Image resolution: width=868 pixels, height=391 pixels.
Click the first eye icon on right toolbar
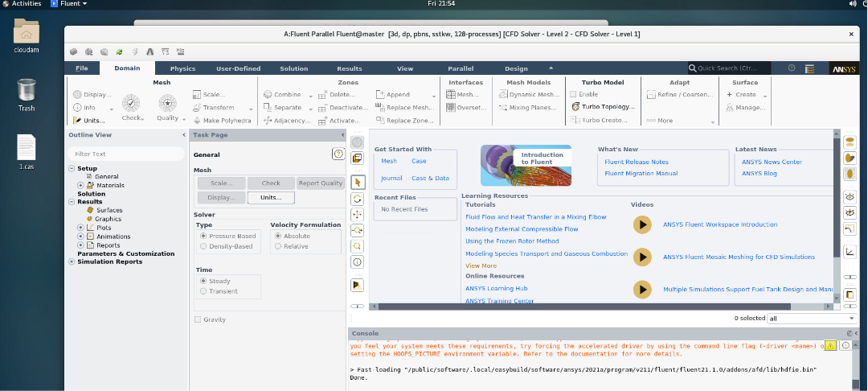coord(850,196)
